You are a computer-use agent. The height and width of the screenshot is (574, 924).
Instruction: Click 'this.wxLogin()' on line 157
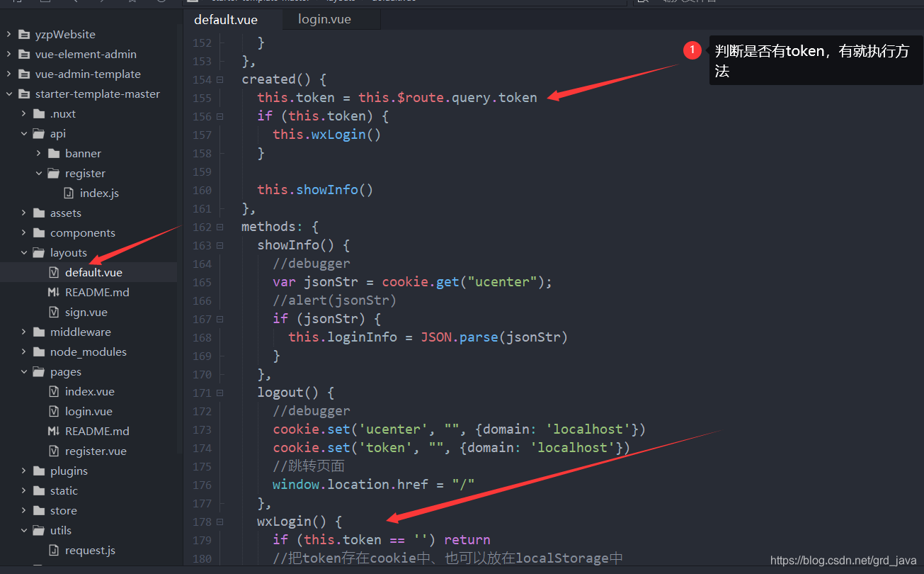point(327,135)
